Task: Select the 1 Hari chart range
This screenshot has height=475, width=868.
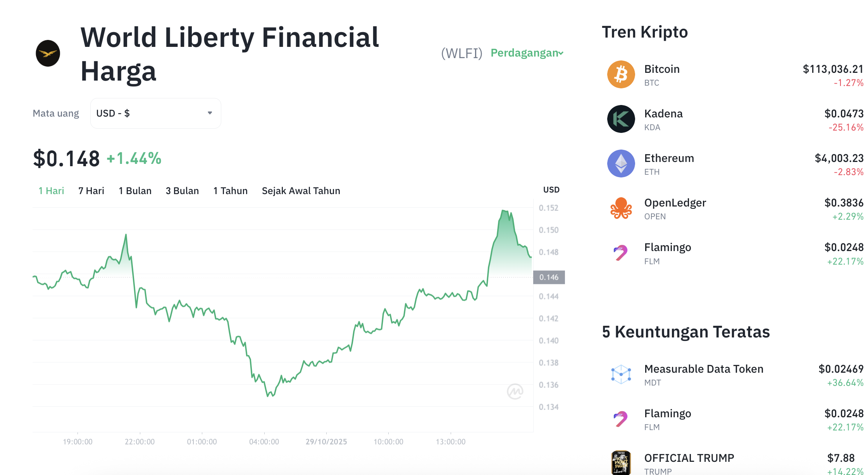Action: tap(51, 191)
